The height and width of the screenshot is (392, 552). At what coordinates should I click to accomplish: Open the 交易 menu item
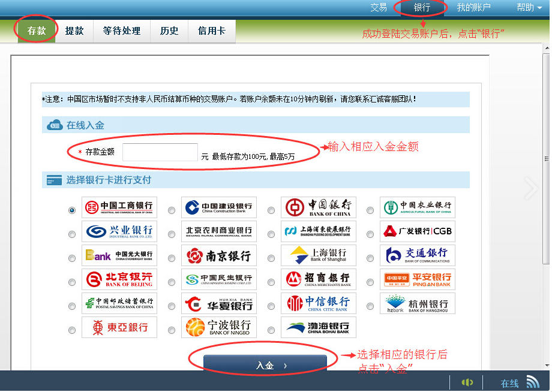tap(379, 7)
